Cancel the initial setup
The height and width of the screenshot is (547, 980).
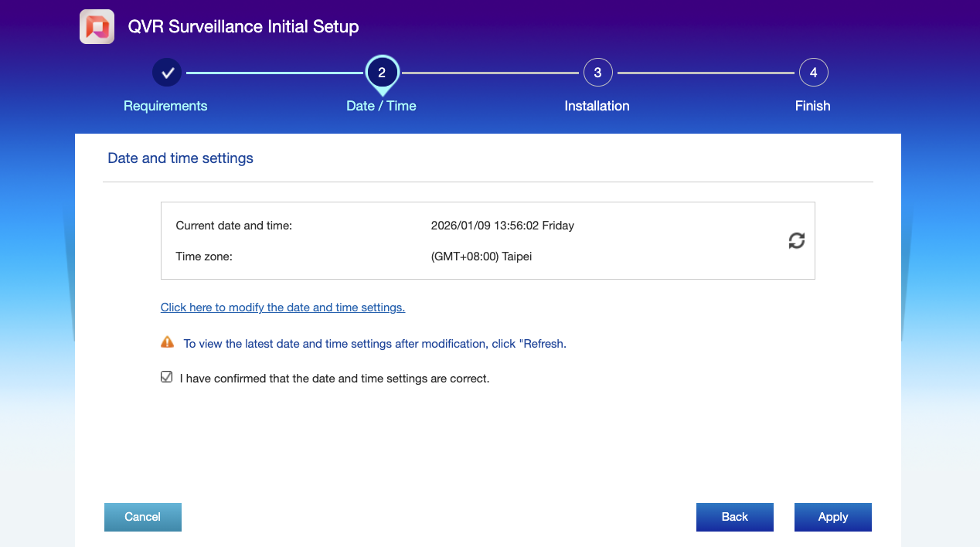143,517
